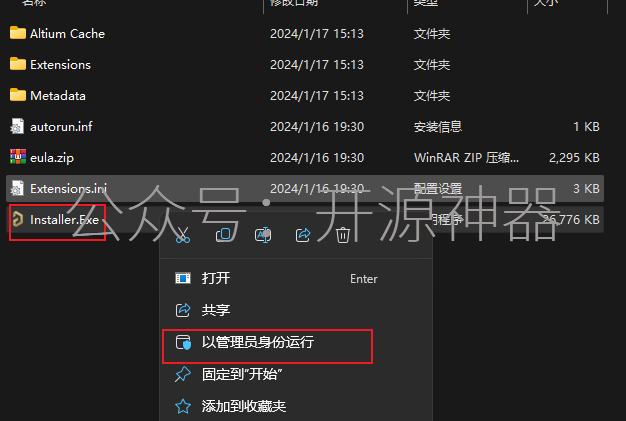This screenshot has height=421, width=626.
Task: Select the Installer.Exe application icon
Action: (x=17, y=219)
